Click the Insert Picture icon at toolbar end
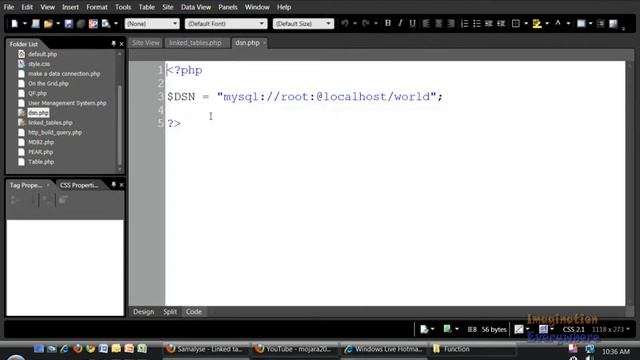Viewport: 640px width, 360px height. tap(613, 24)
